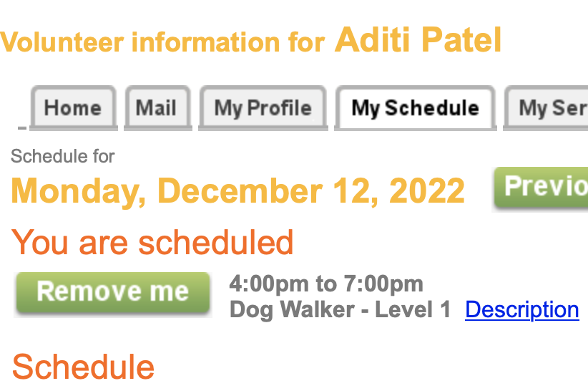This screenshot has width=588, height=391.
Task: Open the Home tab
Action: (x=72, y=108)
